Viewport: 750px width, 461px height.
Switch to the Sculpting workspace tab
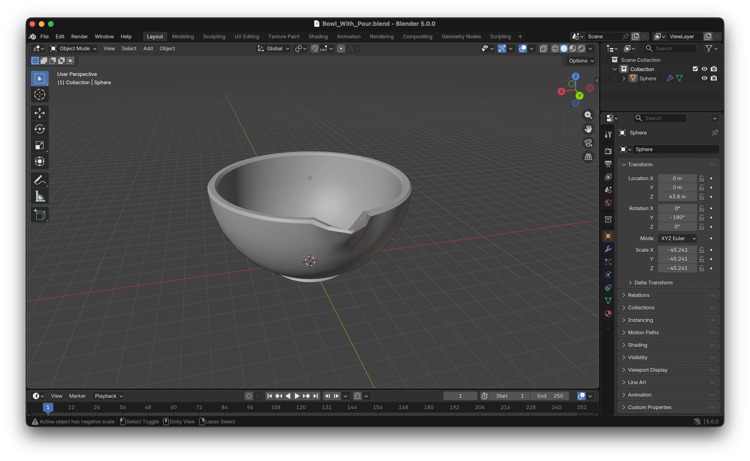(214, 36)
